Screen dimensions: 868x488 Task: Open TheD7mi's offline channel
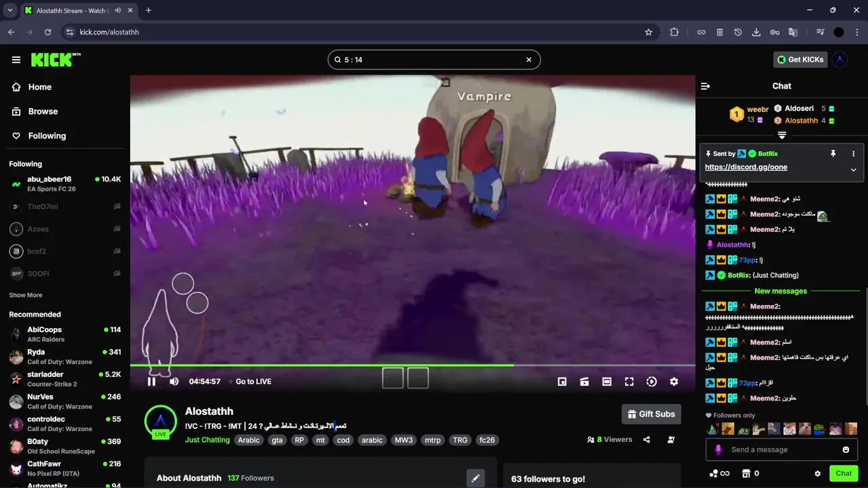point(65,207)
